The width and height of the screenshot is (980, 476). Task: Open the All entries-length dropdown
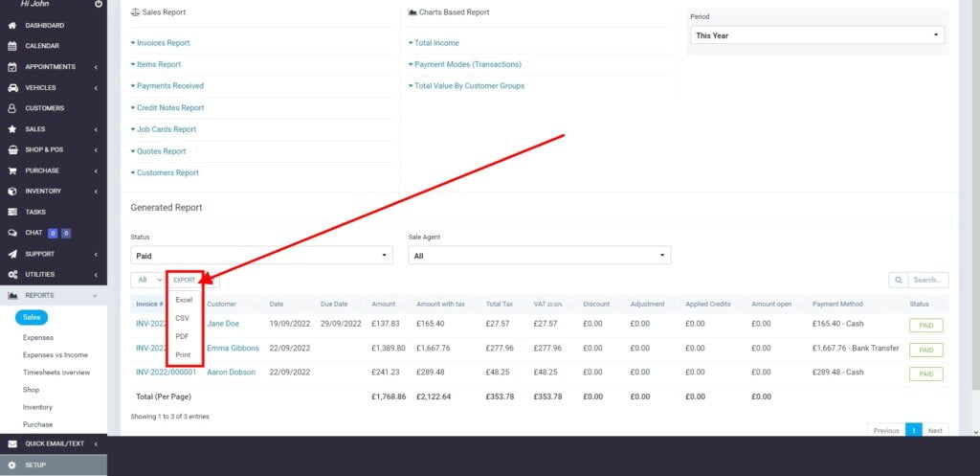point(148,281)
